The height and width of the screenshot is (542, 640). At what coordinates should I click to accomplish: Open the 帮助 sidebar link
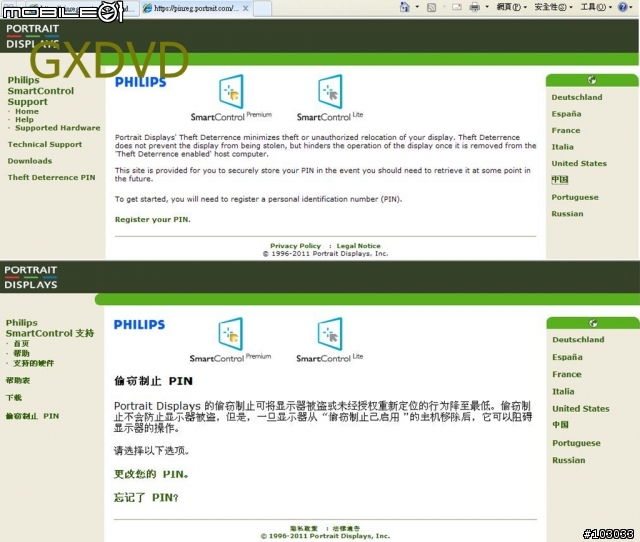[21, 353]
